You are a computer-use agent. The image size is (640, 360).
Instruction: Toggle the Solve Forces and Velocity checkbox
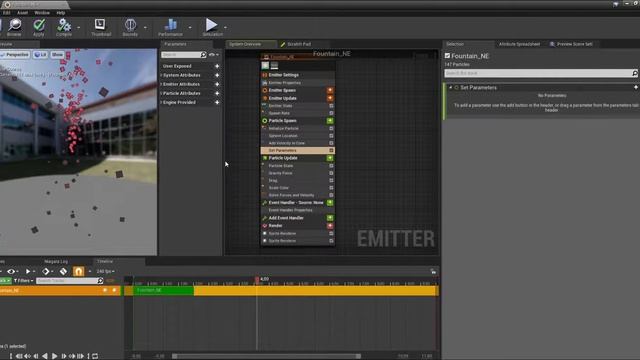331,195
